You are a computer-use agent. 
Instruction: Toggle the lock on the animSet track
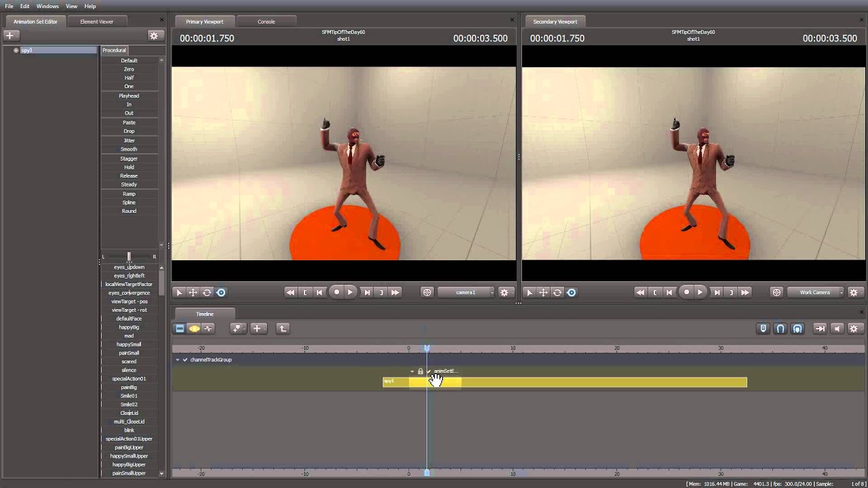(420, 371)
